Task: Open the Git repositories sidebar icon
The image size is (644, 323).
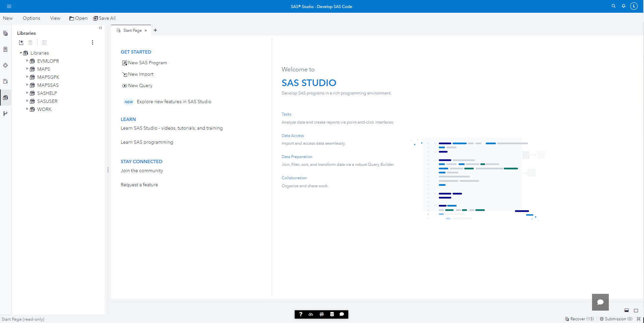Action: (x=5, y=114)
